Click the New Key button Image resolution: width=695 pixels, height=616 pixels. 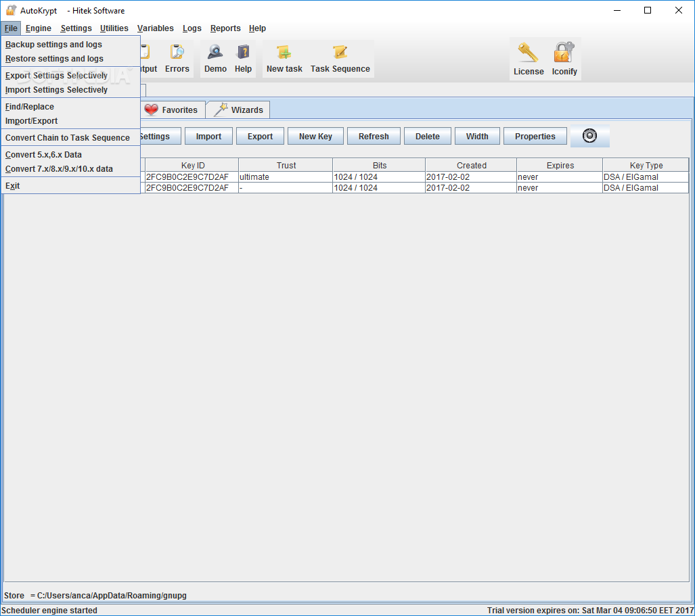(315, 137)
